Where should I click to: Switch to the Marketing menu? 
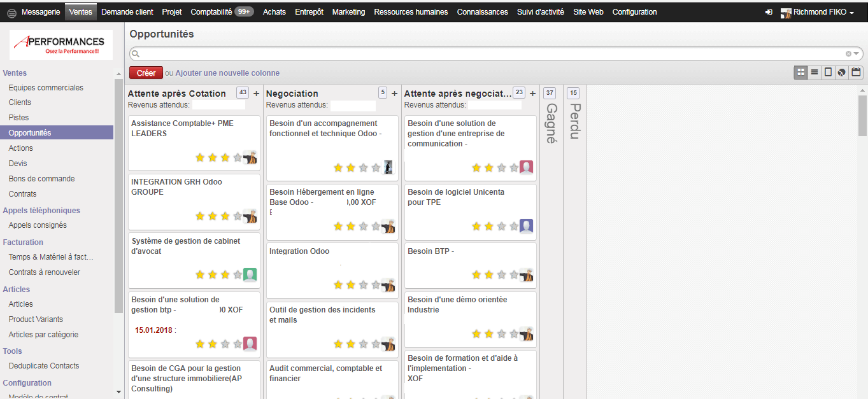348,11
